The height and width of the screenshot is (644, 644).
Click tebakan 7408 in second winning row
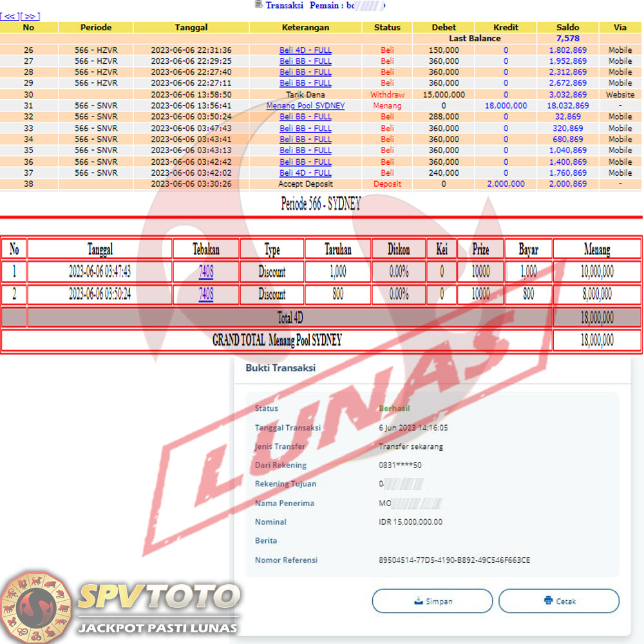(x=206, y=294)
